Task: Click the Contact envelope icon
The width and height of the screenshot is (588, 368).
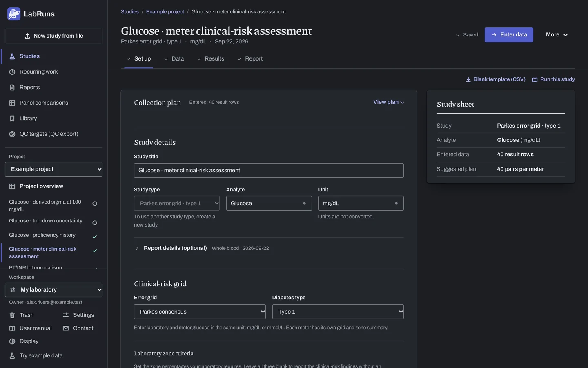Action: pos(66,328)
